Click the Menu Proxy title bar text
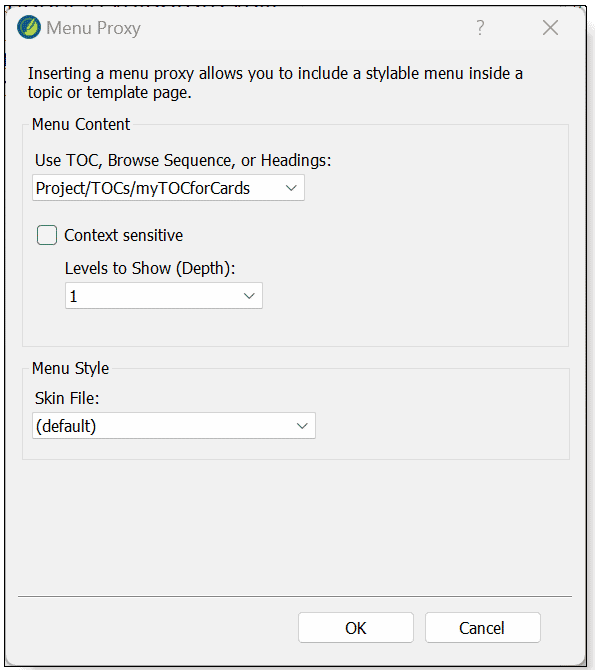Image resolution: width=595 pixels, height=670 pixels. click(x=93, y=28)
